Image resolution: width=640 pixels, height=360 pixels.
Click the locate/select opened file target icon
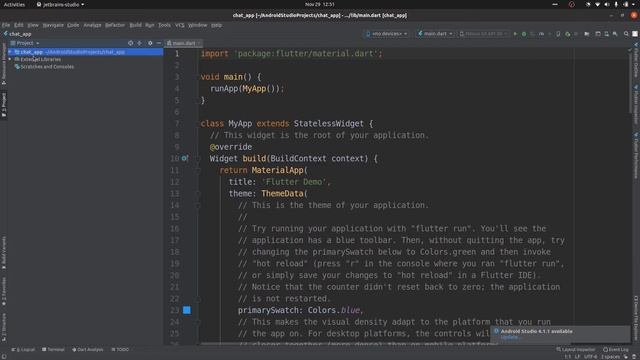[x=131, y=43]
